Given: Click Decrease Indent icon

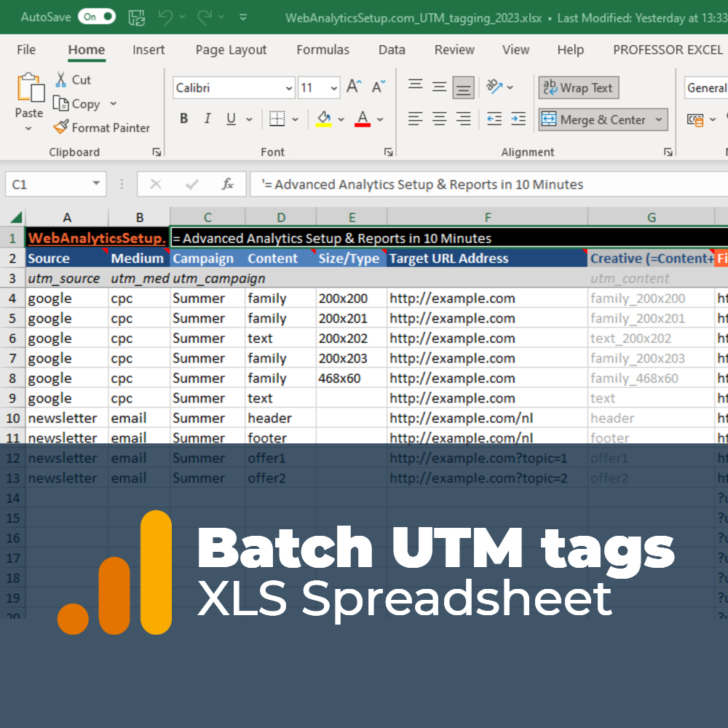Looking at the screenshot, I should click(x=494, y=119).
